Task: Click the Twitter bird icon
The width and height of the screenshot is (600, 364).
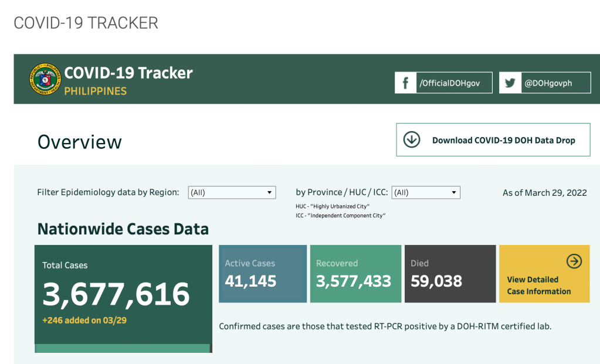Action: [510, 83]
